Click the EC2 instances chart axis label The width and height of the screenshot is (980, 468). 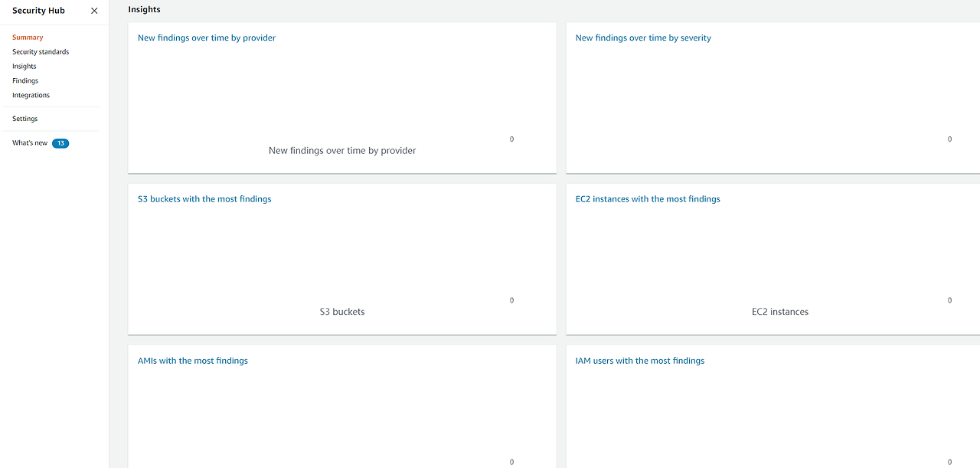[x=780, y=312]
